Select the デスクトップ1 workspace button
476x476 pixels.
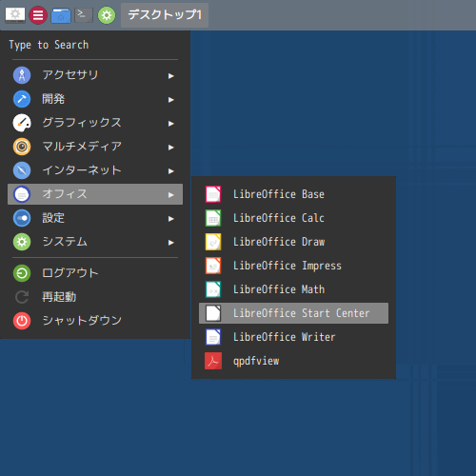[165, 15]
